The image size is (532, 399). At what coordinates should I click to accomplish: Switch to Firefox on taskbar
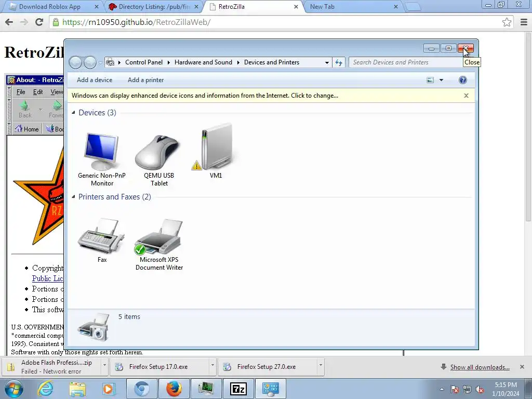tap(174, 389)
